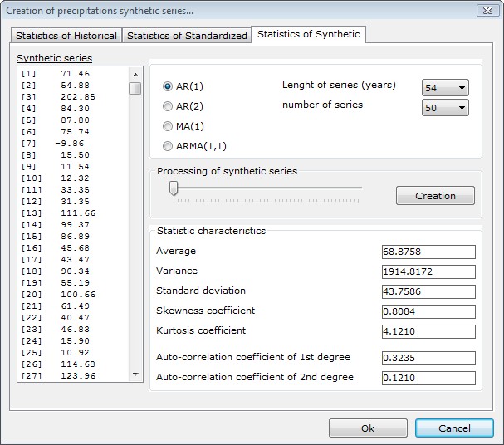Viewport: 504px width, 445px height.
Task: Click the Statistics of Synthetic tab
Action: pyautogui.click(x=308, y=34)
